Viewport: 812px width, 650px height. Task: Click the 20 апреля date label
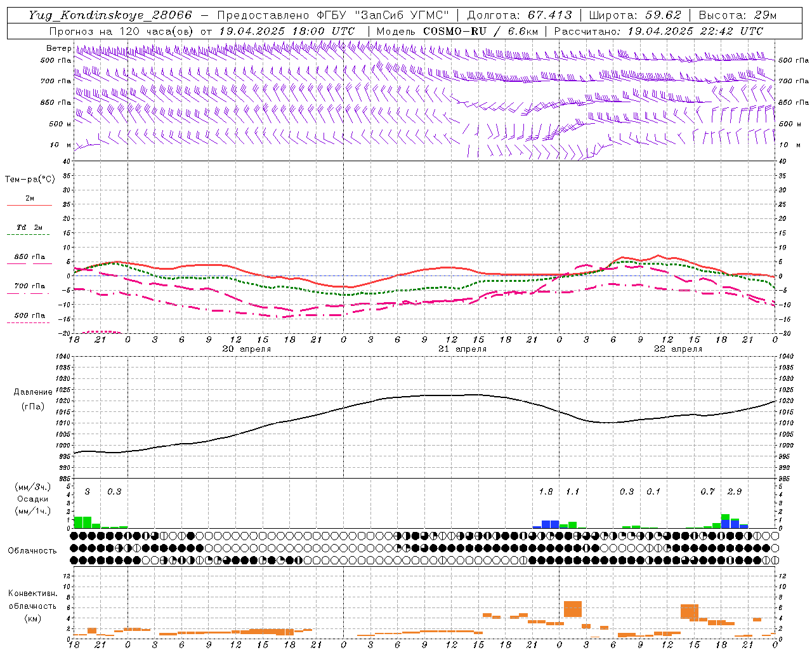(x=246, y=349)
